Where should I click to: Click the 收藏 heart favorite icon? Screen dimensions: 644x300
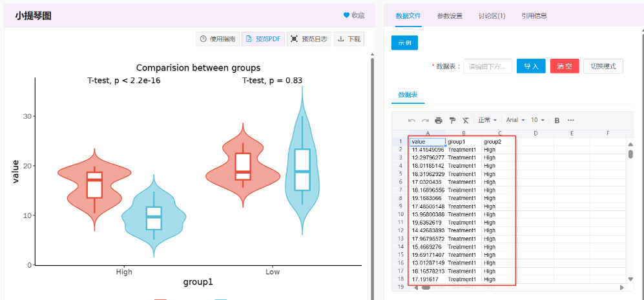[x=346, y=15]
